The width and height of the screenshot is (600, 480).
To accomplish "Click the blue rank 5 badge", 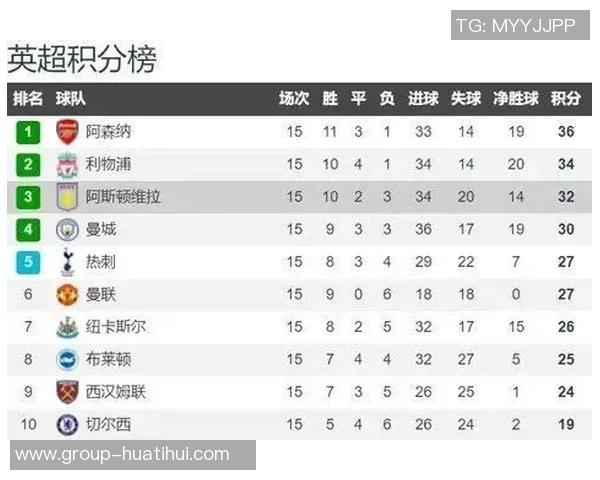I will pyautogui.click(x=28, y=262).
